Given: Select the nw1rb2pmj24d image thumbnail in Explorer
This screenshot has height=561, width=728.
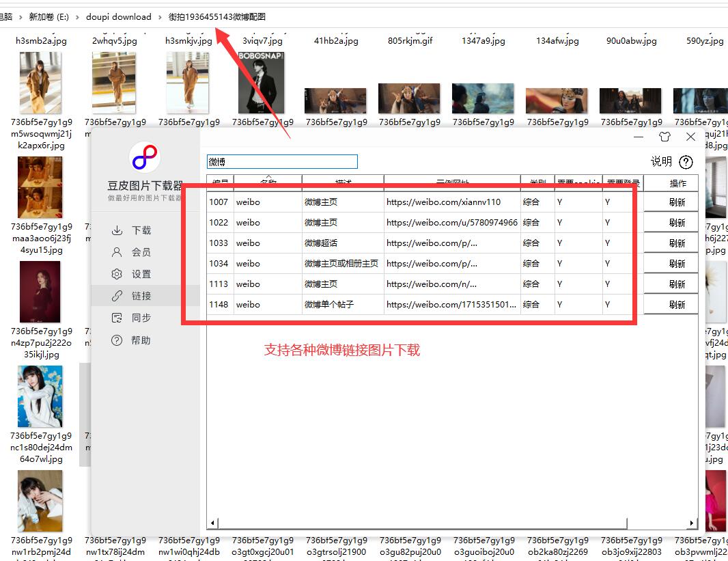Looking at the screenshot, I should [x=40, y=501].
